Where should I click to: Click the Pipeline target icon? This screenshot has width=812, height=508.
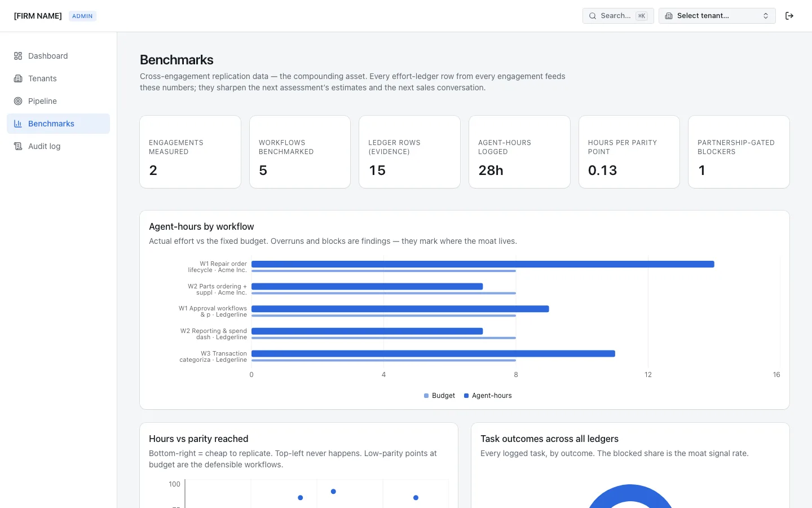click(x=18, y=101)
